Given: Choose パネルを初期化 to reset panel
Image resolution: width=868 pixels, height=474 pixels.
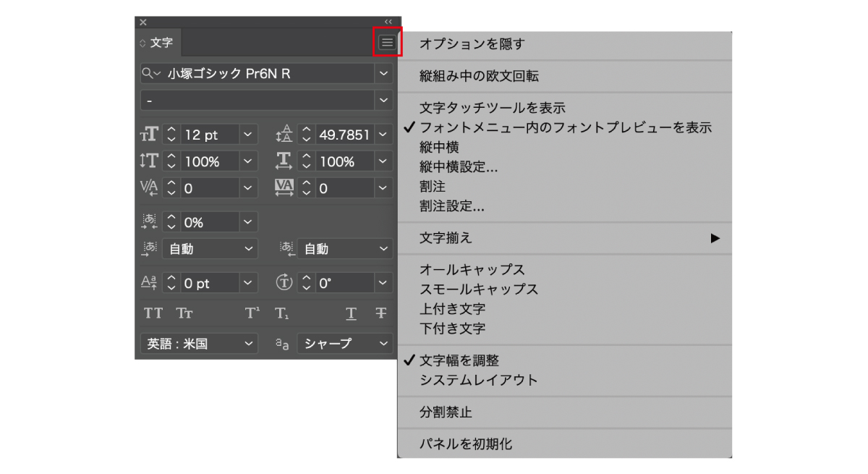Looking at the screenshot, I should coord(466,444).
